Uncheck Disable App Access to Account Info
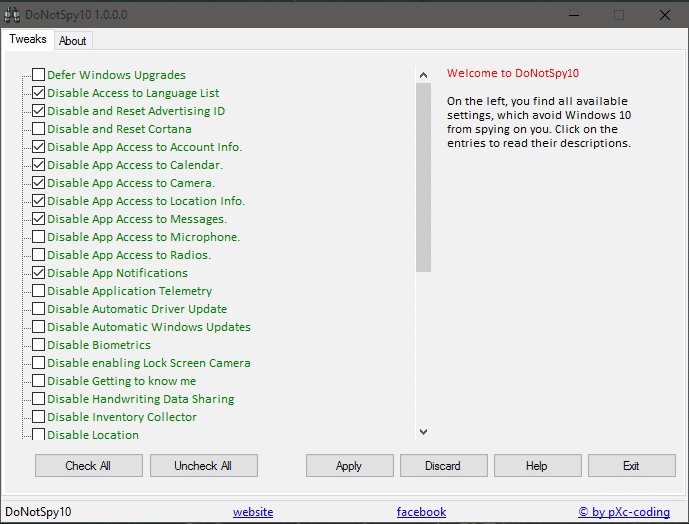689x524 pixels. [39, 147]
